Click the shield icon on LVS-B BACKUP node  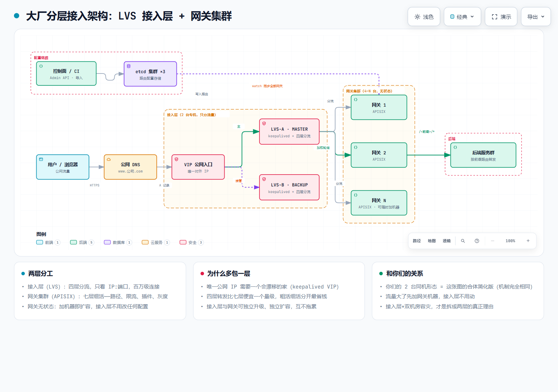264,179
